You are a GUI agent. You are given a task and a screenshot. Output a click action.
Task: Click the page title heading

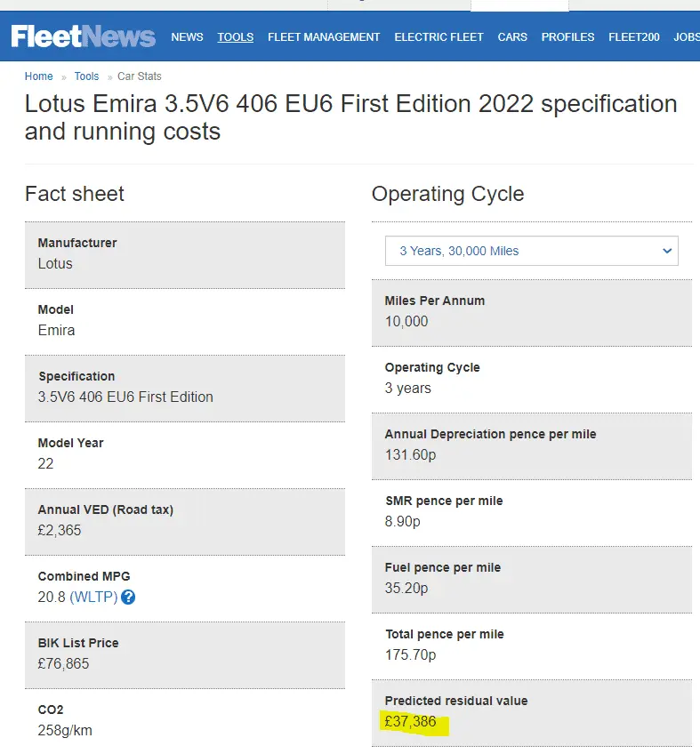tap(350, 117)
